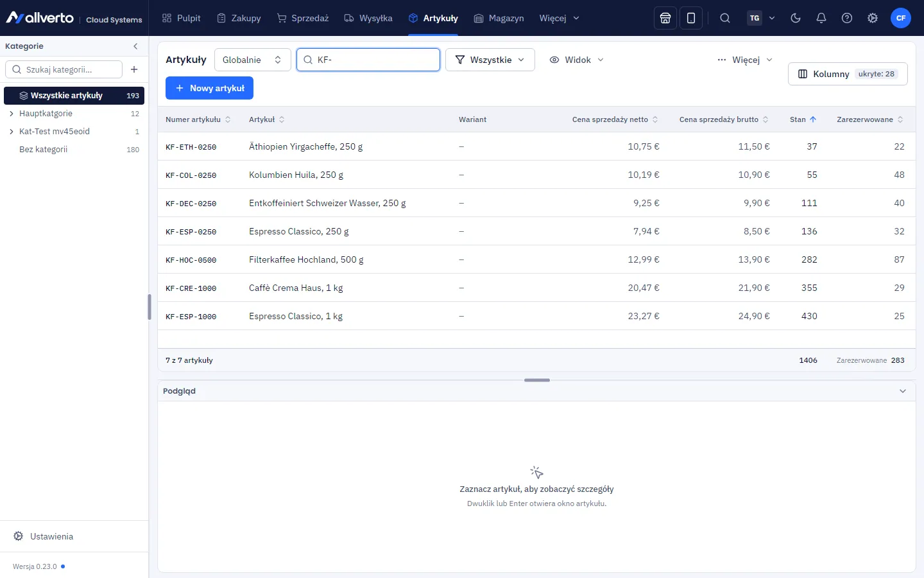924x578 pixels.
Task: Go to the Wysyłka tab
Action: 368,18
